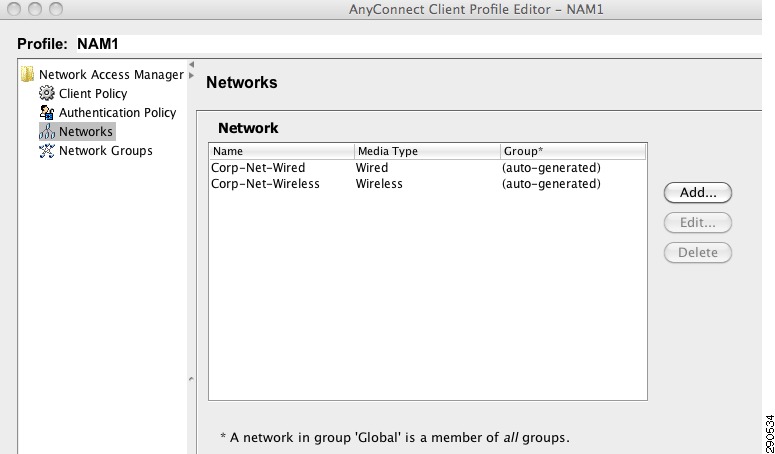Minimize the window with the second title-bar button

(x=35, y=9)
